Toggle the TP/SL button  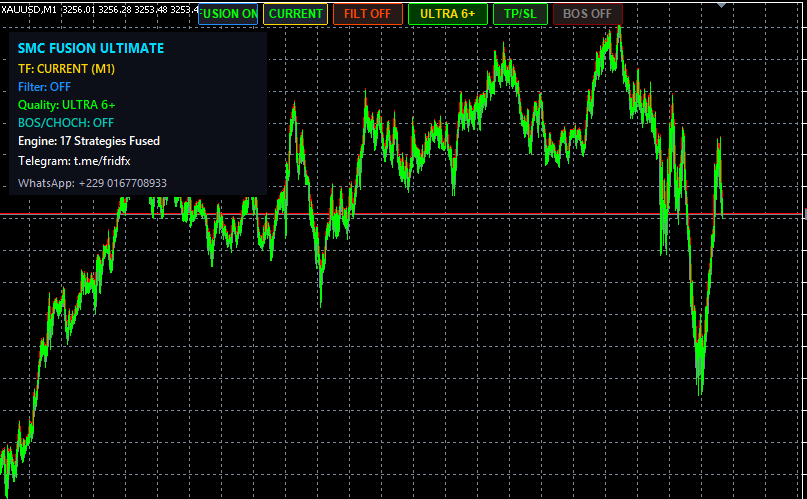[x=520, y=14]
